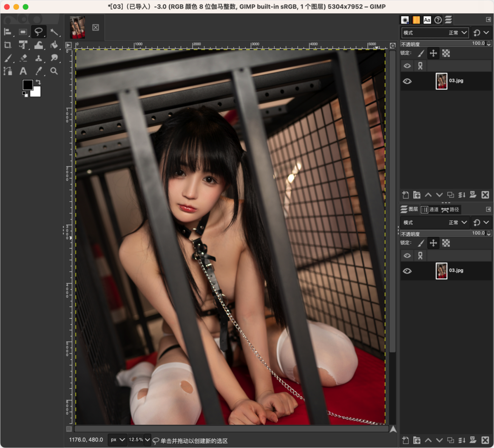This screenshot has width=494, height=448.
Task: Reset colors to default black and white
Action: (25, 94)
